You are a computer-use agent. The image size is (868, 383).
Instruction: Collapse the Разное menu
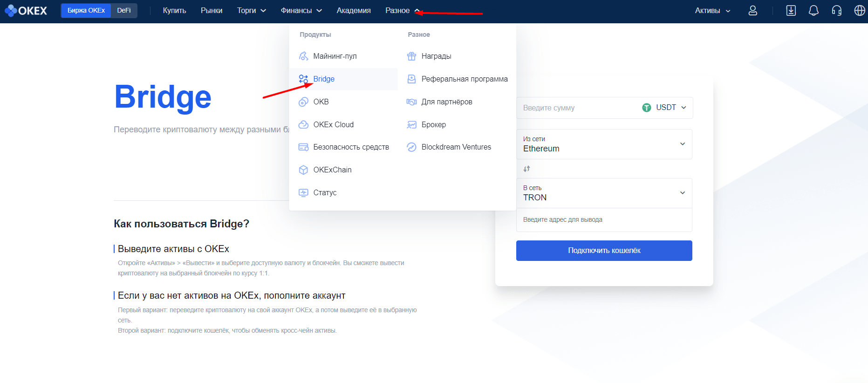tap(403, 10)
